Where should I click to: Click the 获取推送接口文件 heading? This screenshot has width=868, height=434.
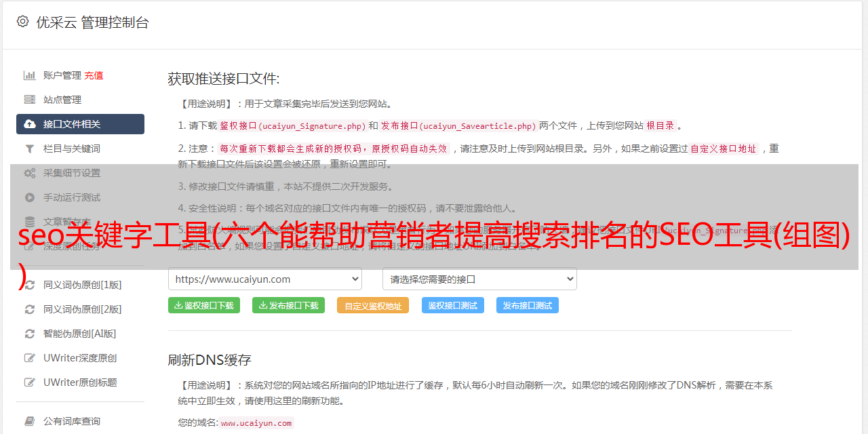click(224, 79)
